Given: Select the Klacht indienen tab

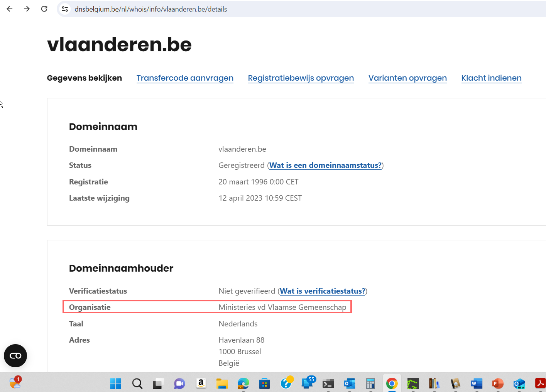Looking at the screenshot, I should (491, 78).
